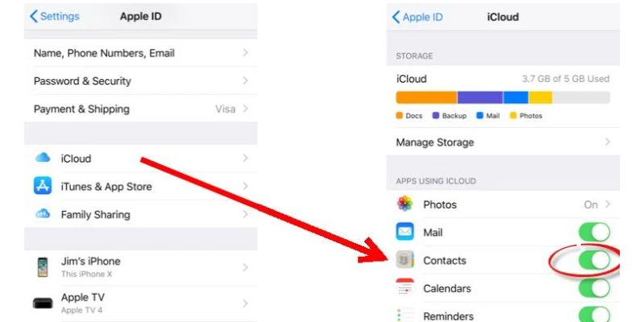Go back to Settings
This screenshot has width=644, height=322.
(55, 16)
